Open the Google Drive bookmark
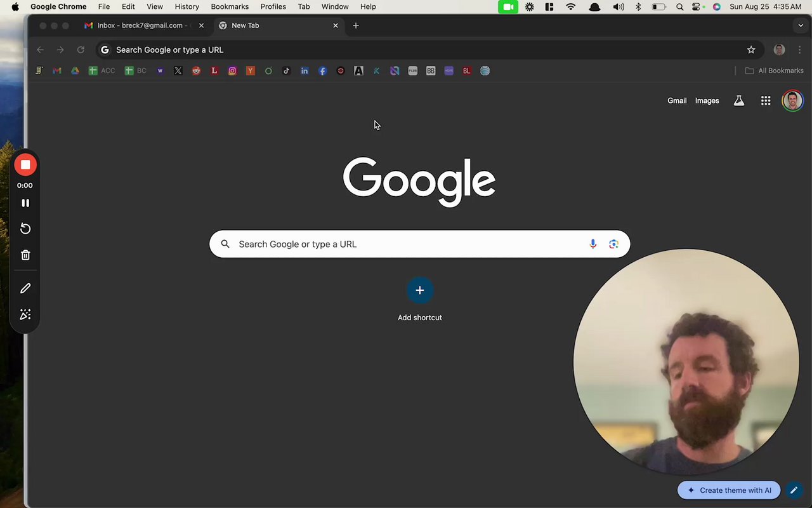Image resolution: width=812 pixels, height=508 pixels. (75, 70)
